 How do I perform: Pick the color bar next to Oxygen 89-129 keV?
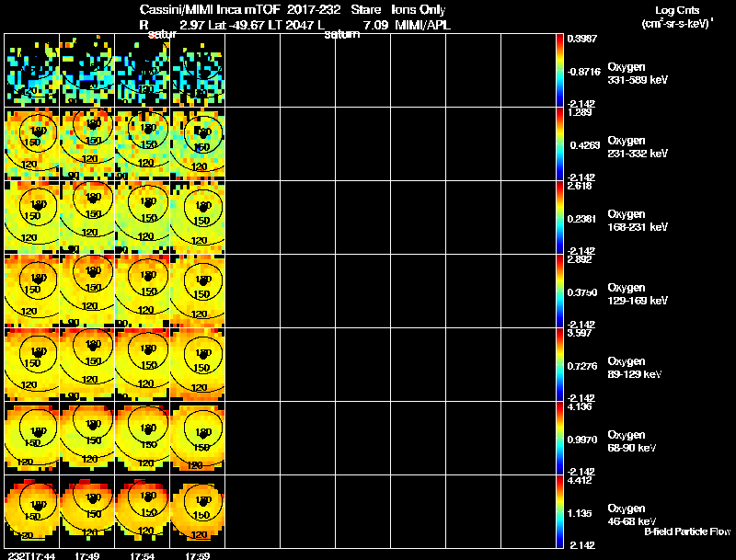click(559, 364)
